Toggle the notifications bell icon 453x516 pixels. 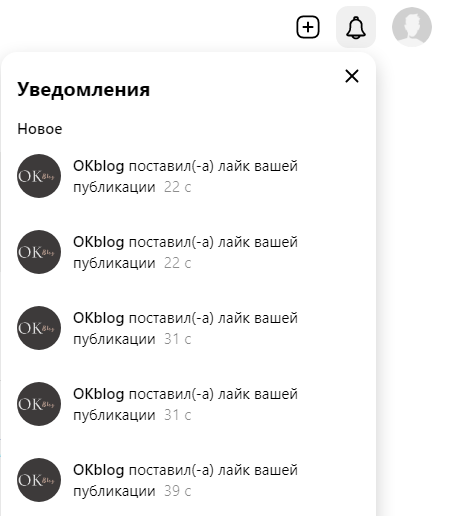point(356,27)
